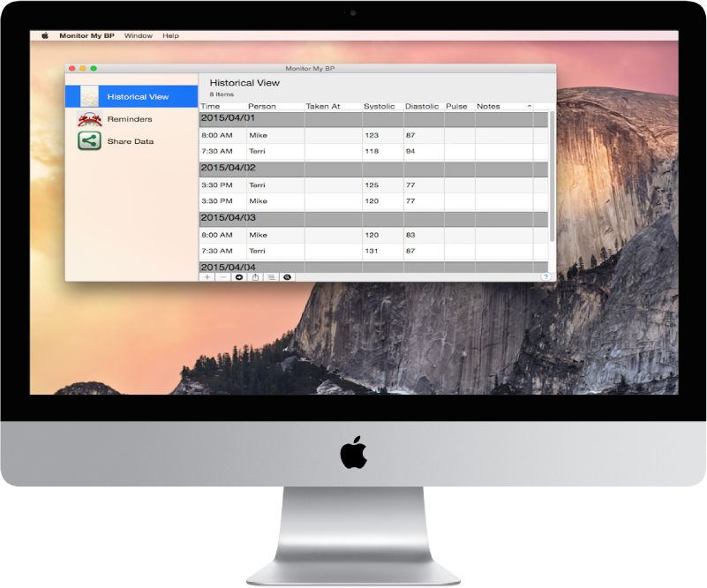
Task: Click the share/export icon in bottom toolbar
Action: tap(255, 277)
